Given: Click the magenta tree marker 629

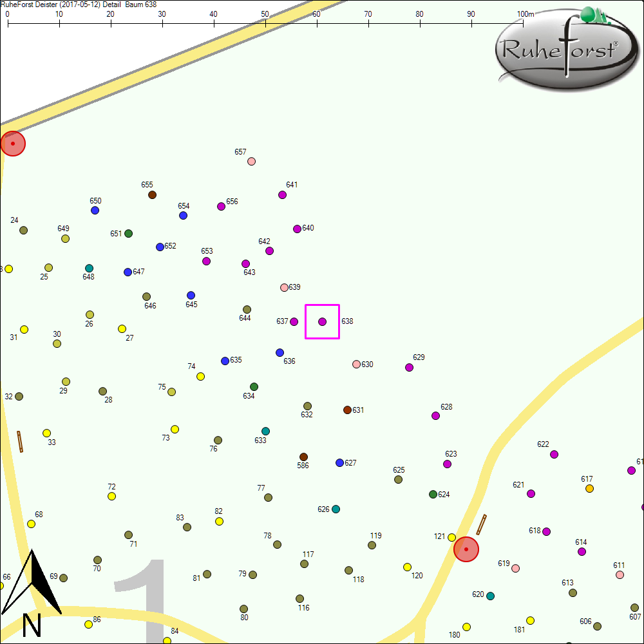Looking at the screenshot, I should pyautogui.click(x=409, y=367).
